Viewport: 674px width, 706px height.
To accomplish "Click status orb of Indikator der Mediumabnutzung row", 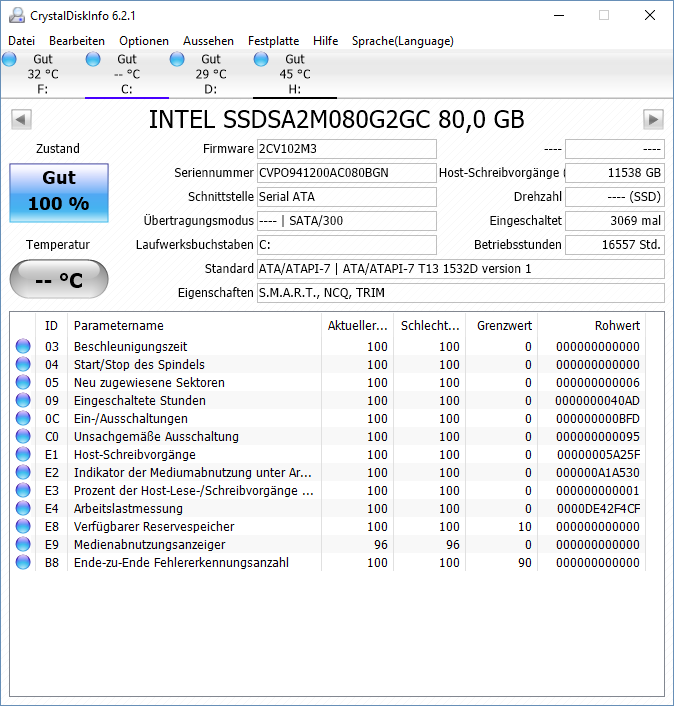I will [x=23, y=472].
